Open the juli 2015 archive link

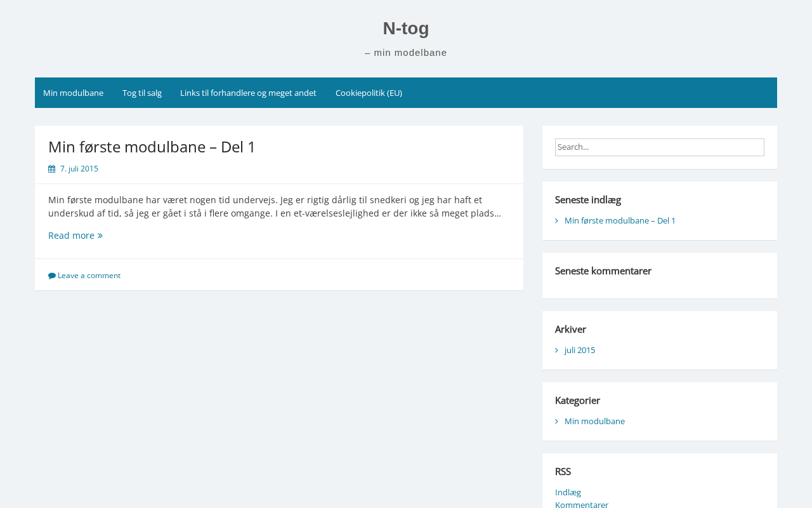coord(580,351)
